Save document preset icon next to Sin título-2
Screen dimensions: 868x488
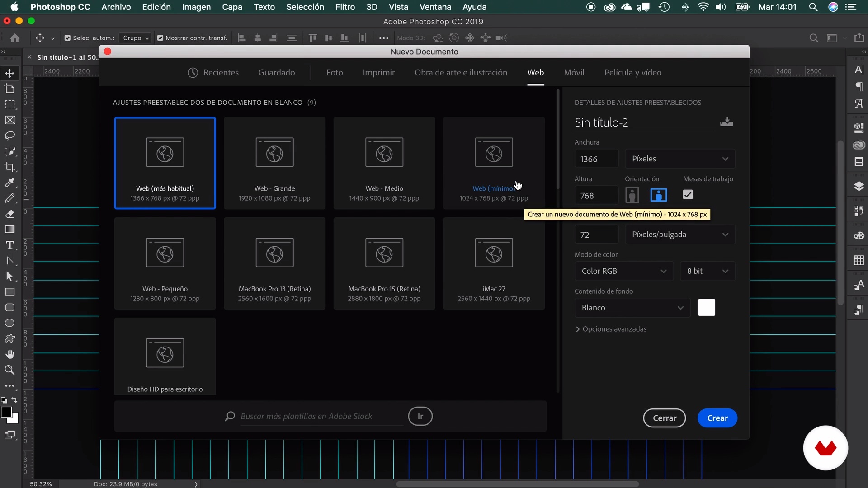(726, 122)
